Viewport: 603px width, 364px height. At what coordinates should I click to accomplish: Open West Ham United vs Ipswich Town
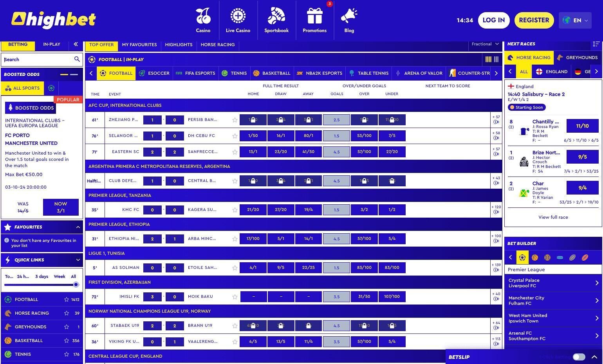tap(553, 318)
